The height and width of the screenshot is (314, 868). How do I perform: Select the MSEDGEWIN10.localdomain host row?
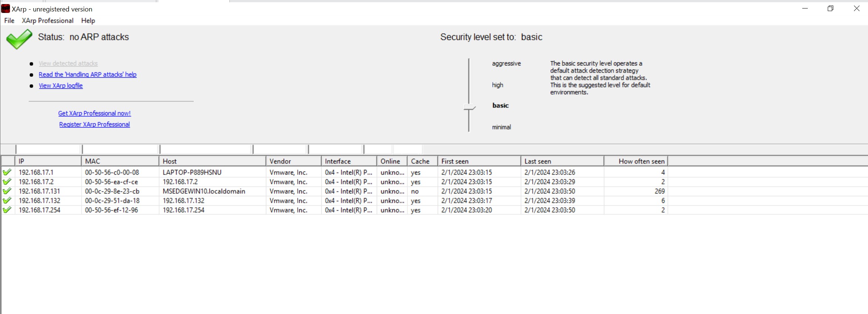(x=204, y=191)
